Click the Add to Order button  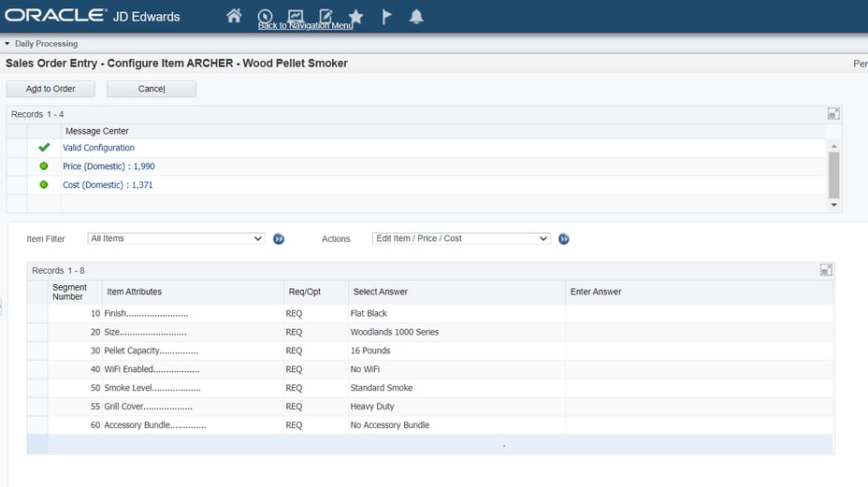(51, 89)
